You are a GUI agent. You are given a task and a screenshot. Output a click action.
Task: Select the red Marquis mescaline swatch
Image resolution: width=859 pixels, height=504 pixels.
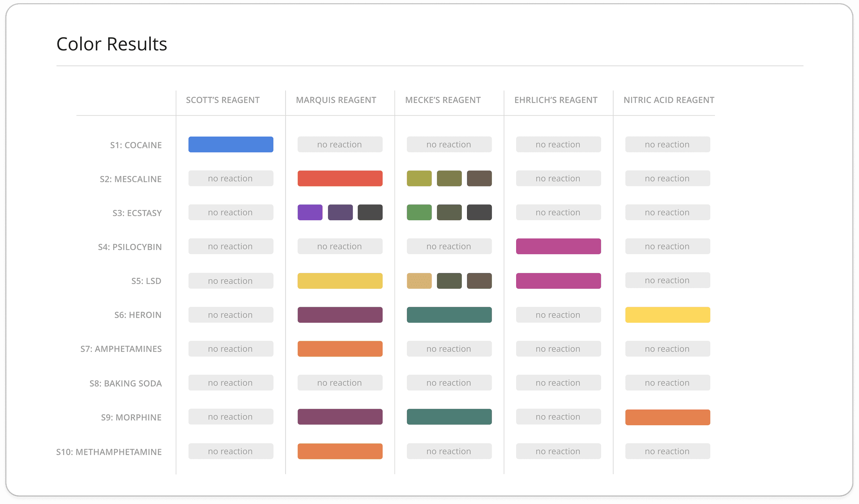click(x=340, y=178)
